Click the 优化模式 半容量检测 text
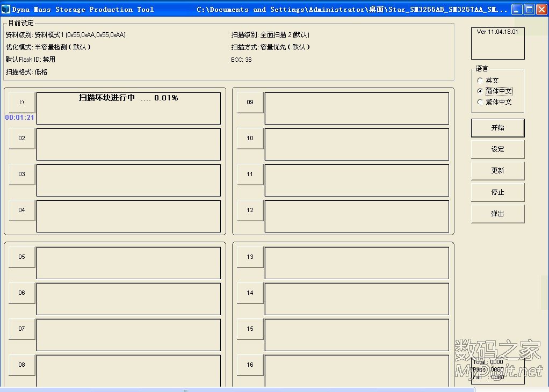Screen dimensions: 549x392 [48, 47]
